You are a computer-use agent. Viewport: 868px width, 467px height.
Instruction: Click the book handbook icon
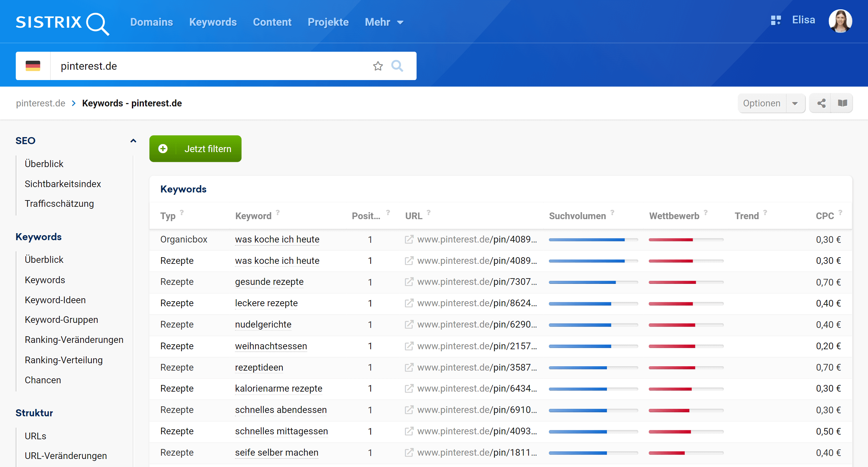pyautogui.click(x=842, y=103)
